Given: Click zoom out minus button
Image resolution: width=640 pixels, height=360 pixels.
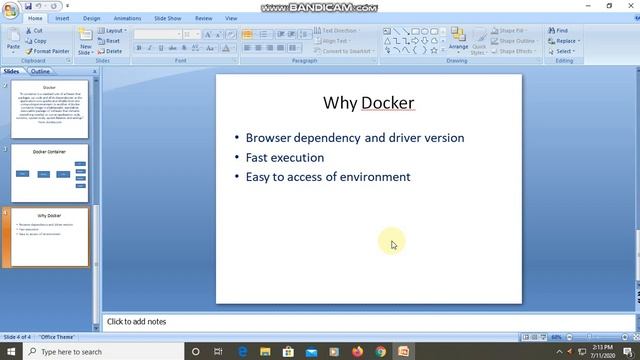Looking at the screenshot, I should [x=569, y=337].
